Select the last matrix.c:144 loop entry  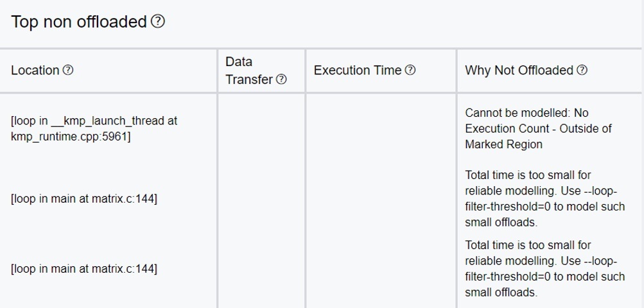coord(83,269)
